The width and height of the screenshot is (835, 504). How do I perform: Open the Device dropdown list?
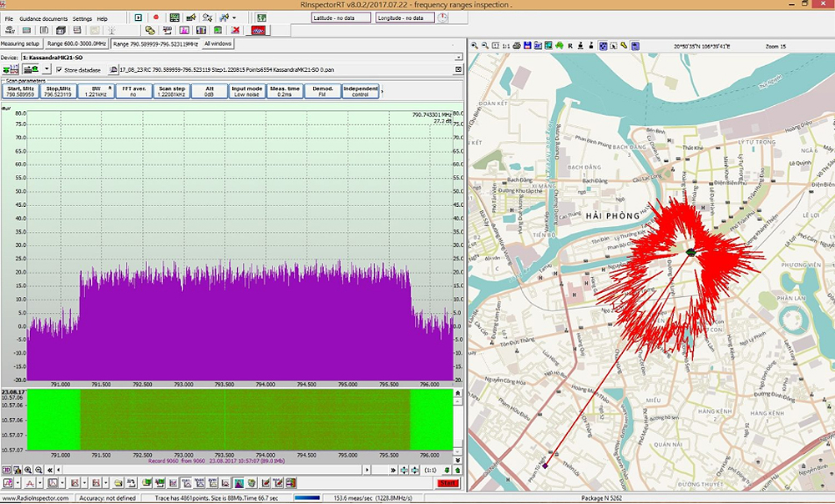coord(458,57)
